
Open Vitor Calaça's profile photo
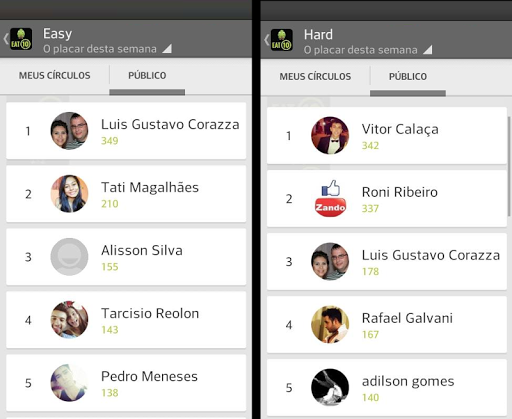(330, 135)
